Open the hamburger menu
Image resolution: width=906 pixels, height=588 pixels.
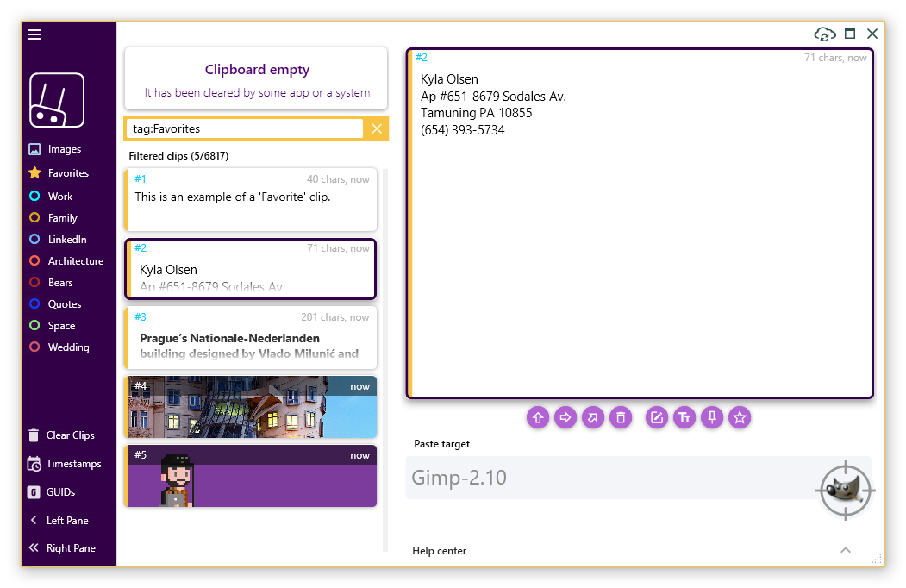tap(34, 34)
